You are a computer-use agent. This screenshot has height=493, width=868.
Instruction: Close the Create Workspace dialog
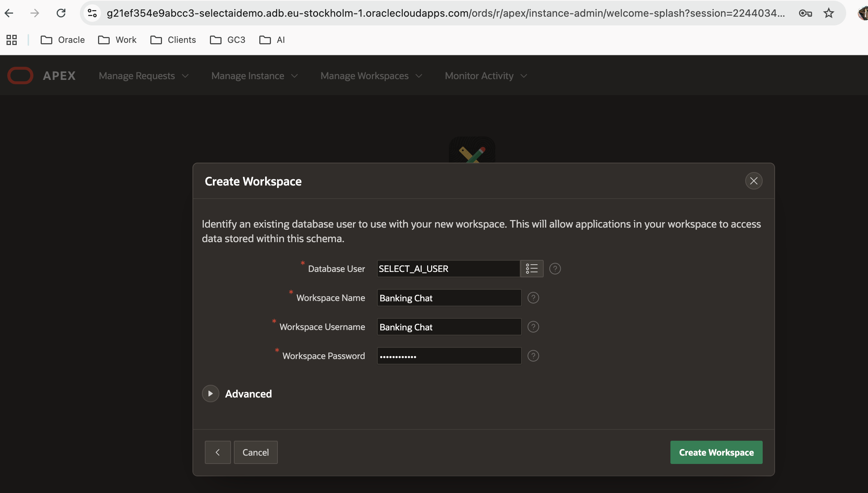point(754,181)
